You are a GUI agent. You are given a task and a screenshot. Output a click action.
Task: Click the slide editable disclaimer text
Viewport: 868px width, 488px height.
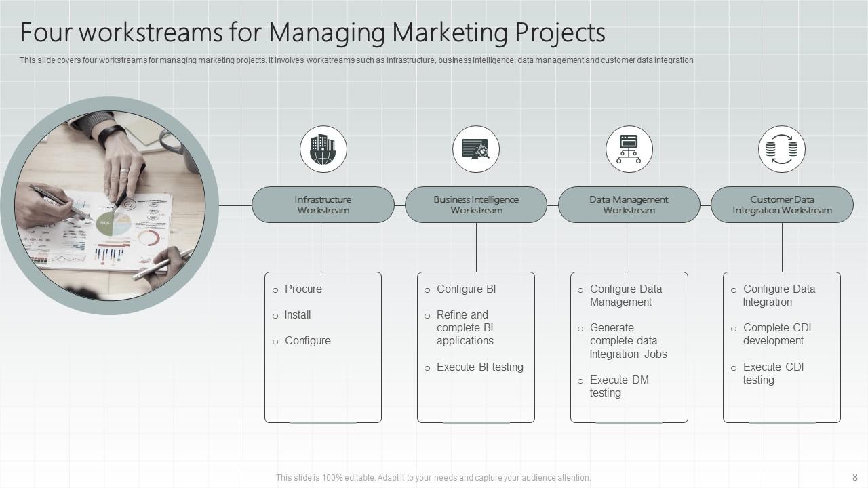click(x=433, y=477)
